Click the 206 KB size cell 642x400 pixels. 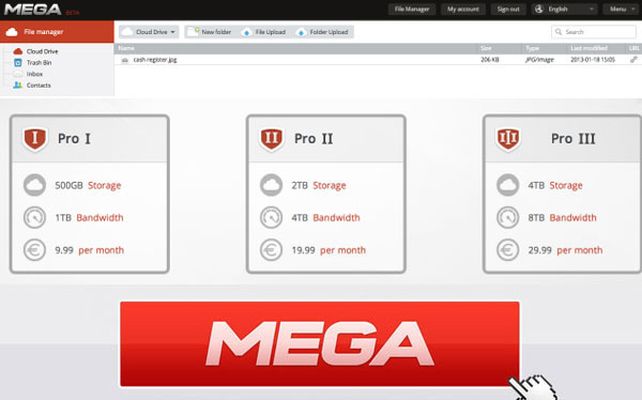[490, 60]
